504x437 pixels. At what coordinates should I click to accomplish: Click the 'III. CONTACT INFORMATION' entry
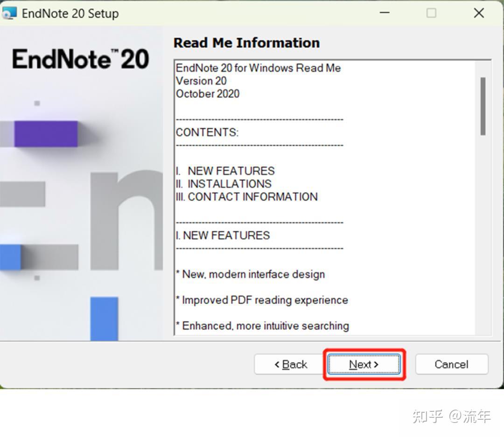click(x=246, y=197)
